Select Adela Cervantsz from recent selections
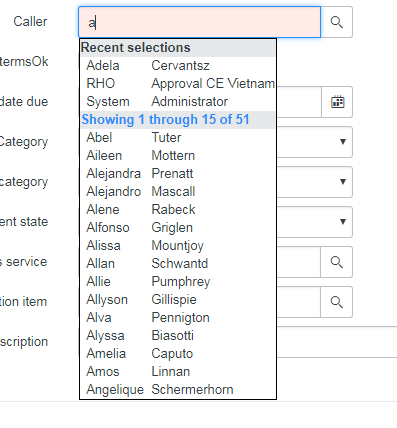 pyautogui.click(x=178, y=66)
